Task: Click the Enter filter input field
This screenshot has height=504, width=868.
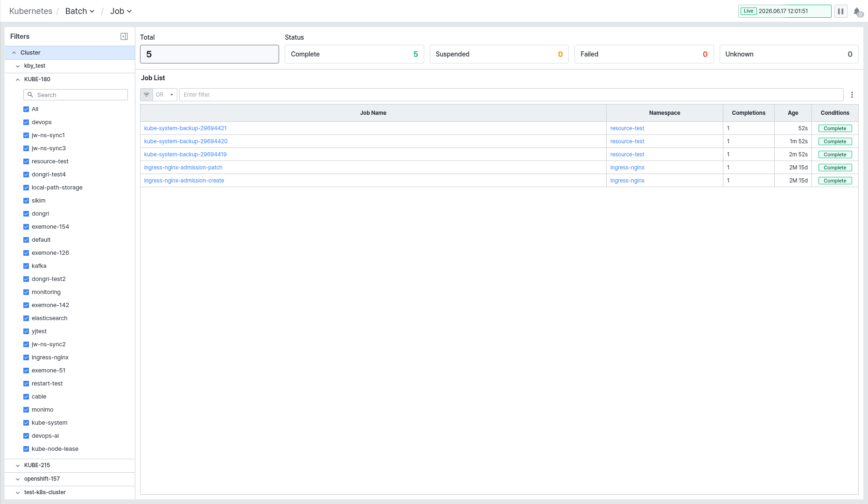Action: coord(511,95)
